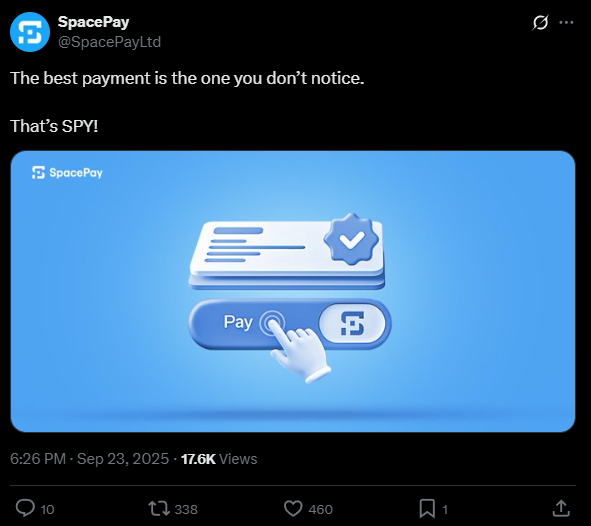Viewport: 591px width, 526px height.
Task: Click the 338 reposts count
Action: pyautogui.click(x=186, y=509)
